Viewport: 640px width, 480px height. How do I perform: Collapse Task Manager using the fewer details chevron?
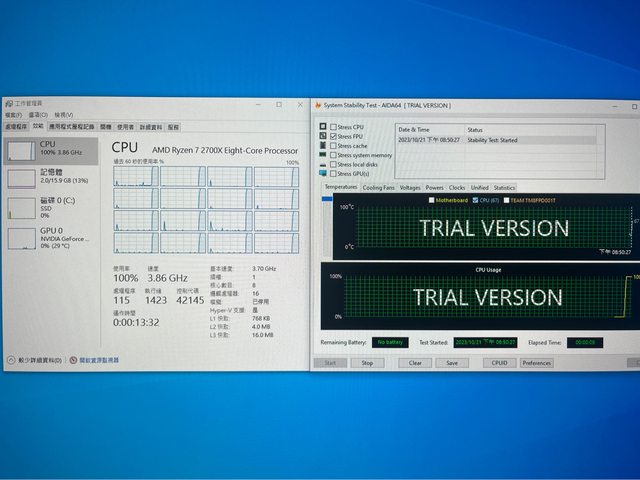tap(10, 359)
